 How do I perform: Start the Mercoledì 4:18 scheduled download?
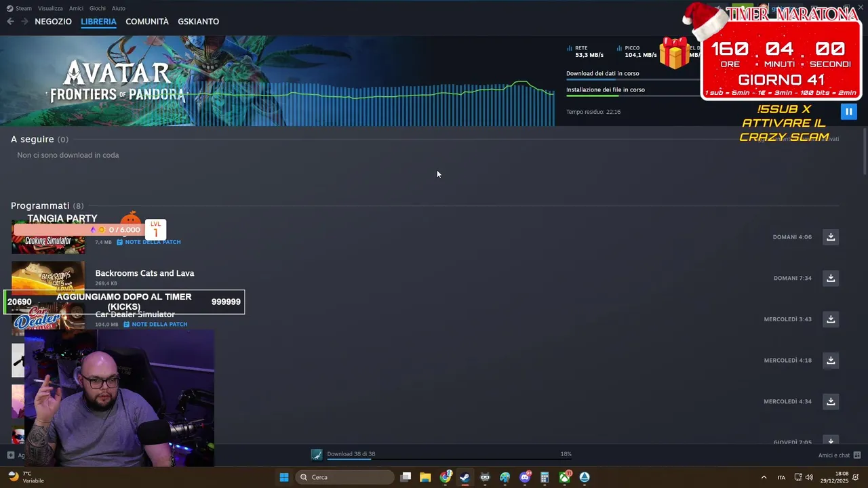[x=831, y=360]
